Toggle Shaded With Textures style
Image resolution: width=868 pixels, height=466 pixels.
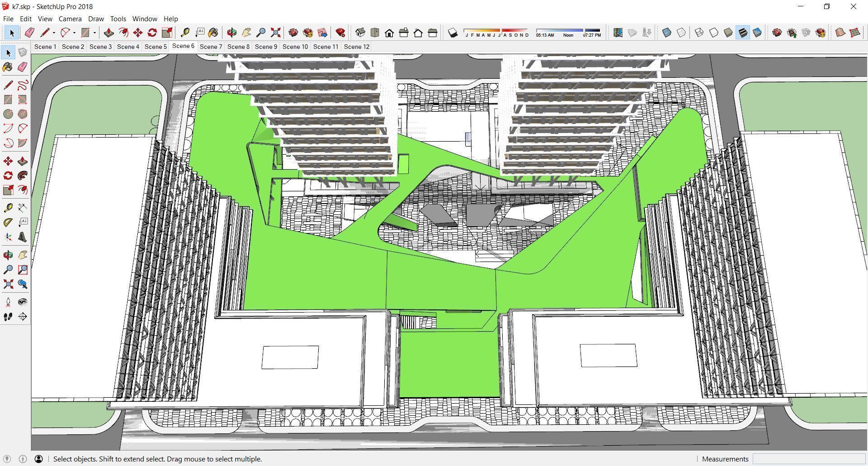coord(743,33)
